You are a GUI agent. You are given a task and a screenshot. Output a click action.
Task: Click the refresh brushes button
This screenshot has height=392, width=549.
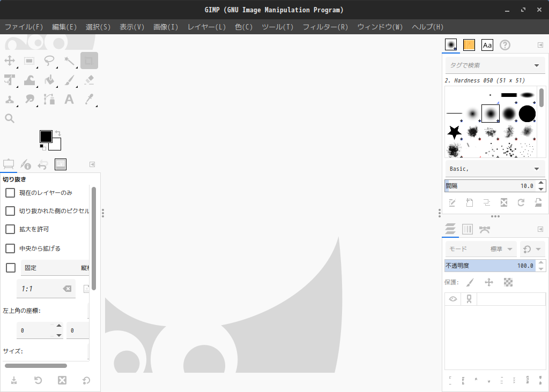(521, 202)
